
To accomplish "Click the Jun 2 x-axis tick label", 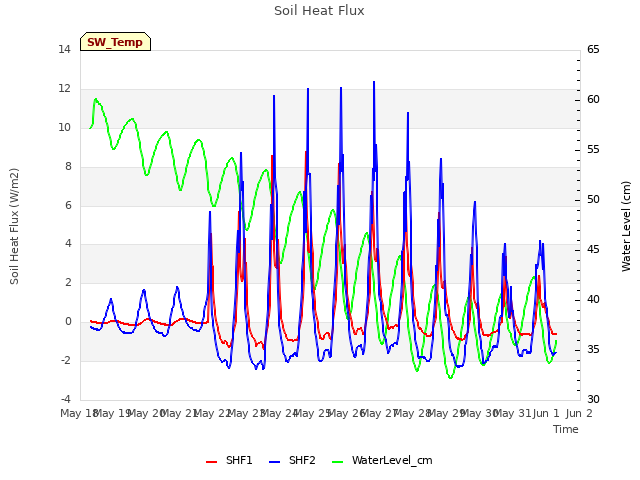I will pos(579,413).
